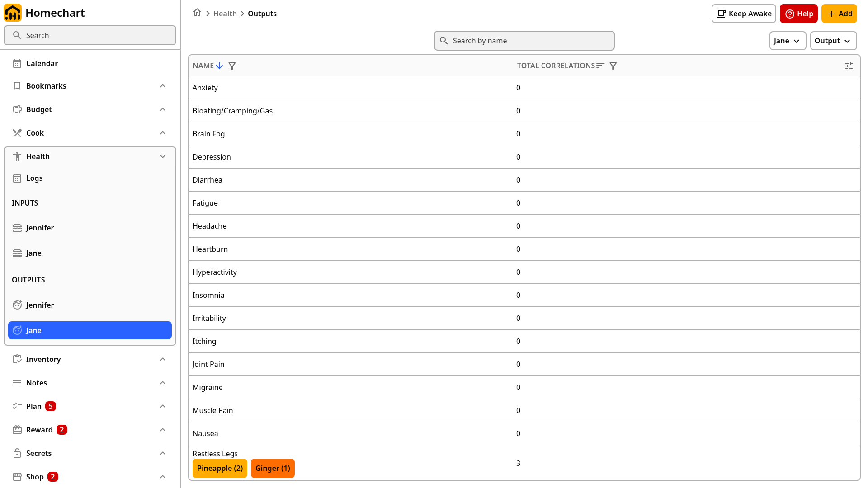Image resolution: width=868 pixels, height=488 pixels.
Task: Expand the Inventory section chevron
Action: point(163,359)
